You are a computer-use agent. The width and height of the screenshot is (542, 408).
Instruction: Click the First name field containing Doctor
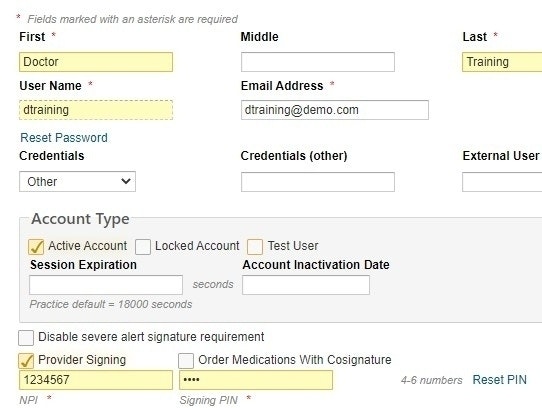(x=96, y=62)
